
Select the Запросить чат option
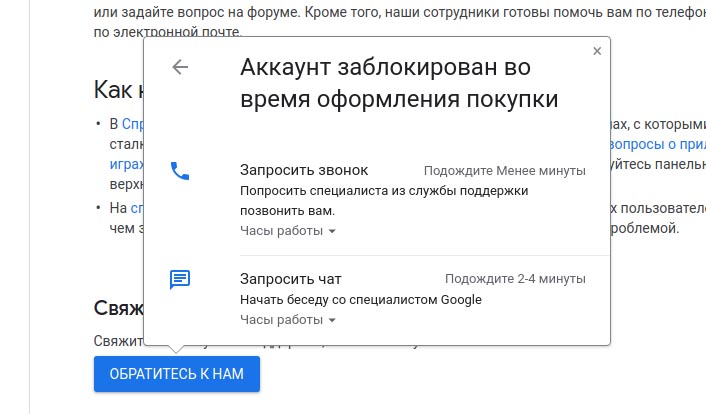pyautogui.click(x=292, y=279)
